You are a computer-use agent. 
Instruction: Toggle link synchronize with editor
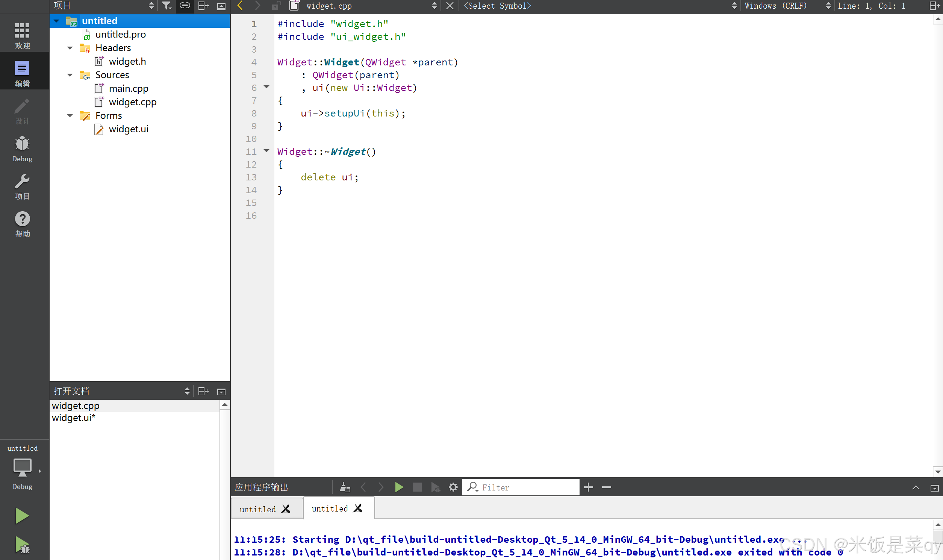(x=185, y=6)
